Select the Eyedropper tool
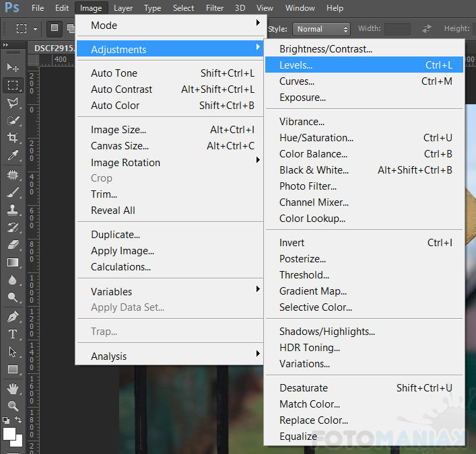Screen dimensions: 476x454 click(x=13, y=155)
